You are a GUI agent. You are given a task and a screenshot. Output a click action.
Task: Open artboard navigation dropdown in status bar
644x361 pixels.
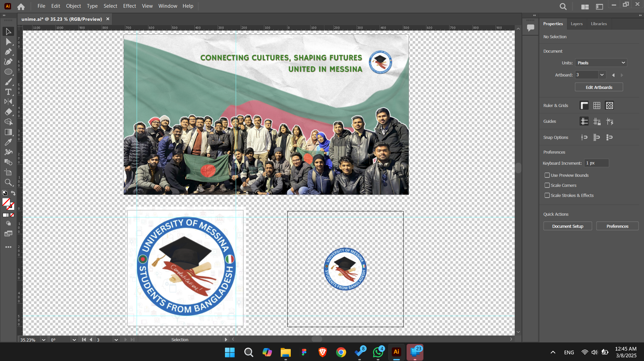click(x=116, y=340)
